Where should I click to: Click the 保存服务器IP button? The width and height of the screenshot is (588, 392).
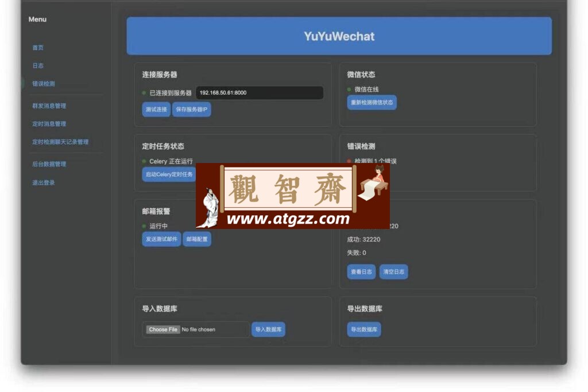191,110
